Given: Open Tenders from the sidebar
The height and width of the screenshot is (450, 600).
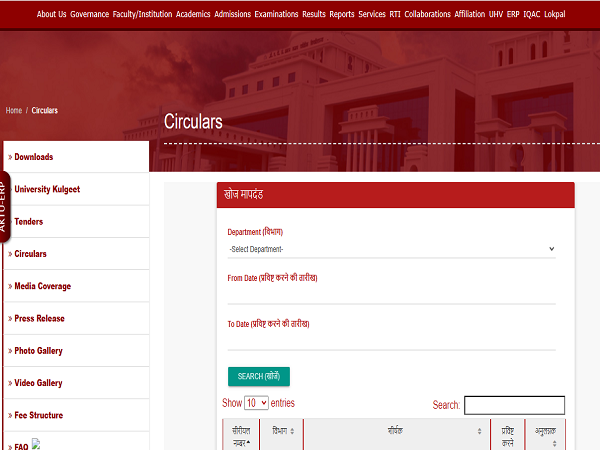Looking at the screenshot, I should click(x=29, y=222).
